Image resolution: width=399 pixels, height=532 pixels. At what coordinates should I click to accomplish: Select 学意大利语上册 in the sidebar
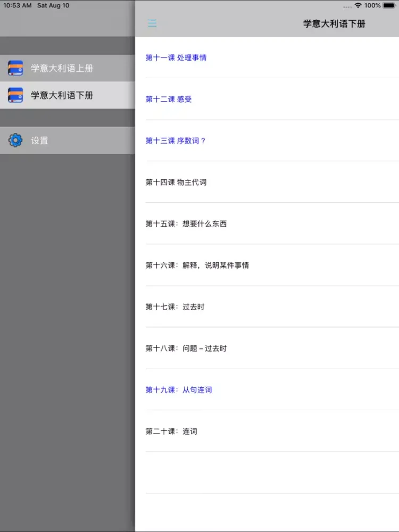point(62,68)
